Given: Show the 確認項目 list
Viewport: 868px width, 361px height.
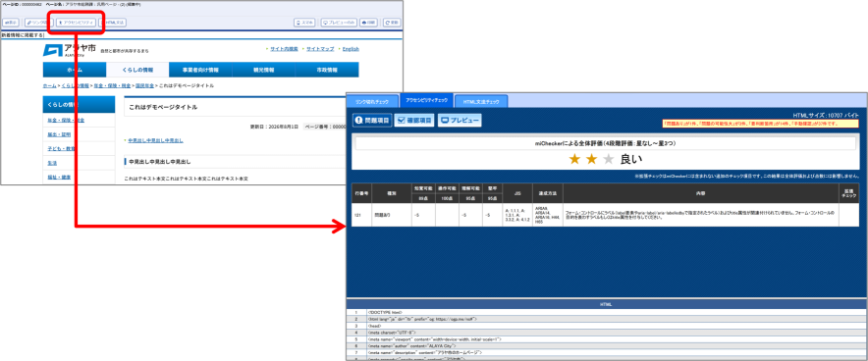Looking at the screenshot, I should 414,121.
